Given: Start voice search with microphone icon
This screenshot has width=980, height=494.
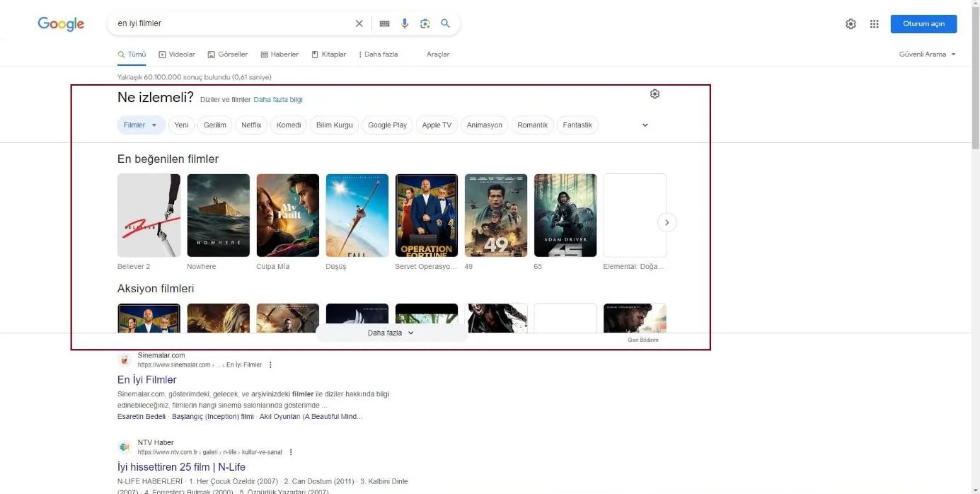Looking at the screenshot, I should pos(405,23).
